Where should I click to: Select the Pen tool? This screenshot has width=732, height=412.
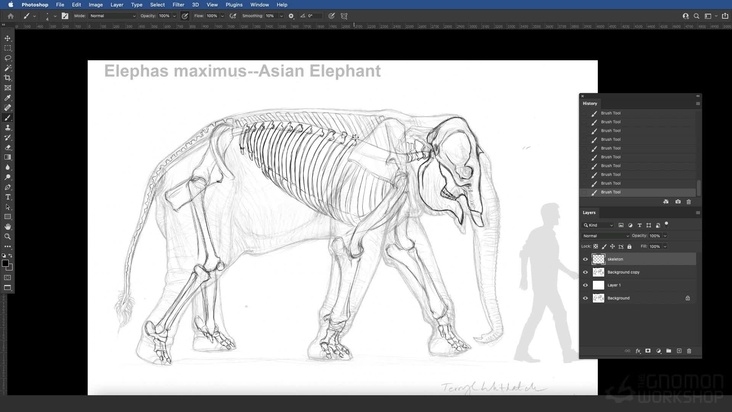[x=7, y=187]
